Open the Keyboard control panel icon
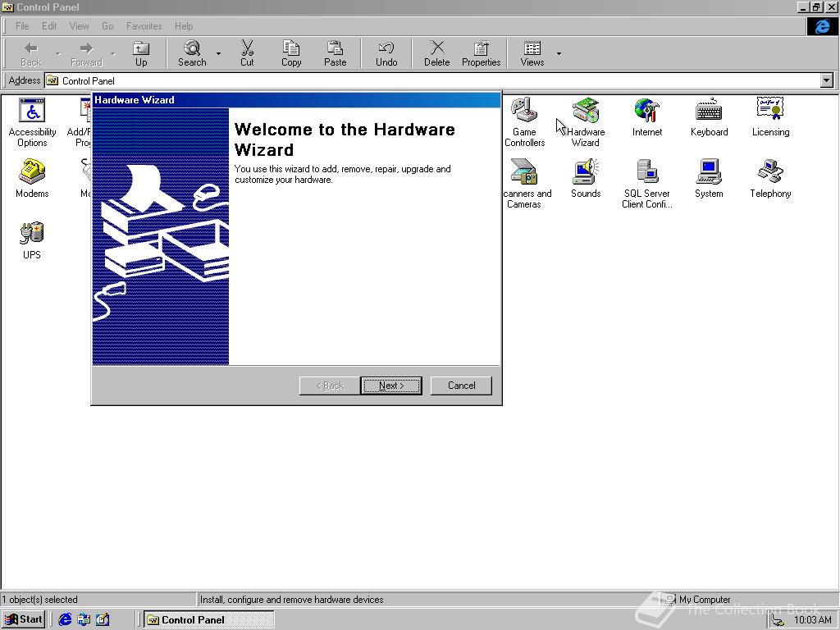840x630 pixels. click(709, 116)
